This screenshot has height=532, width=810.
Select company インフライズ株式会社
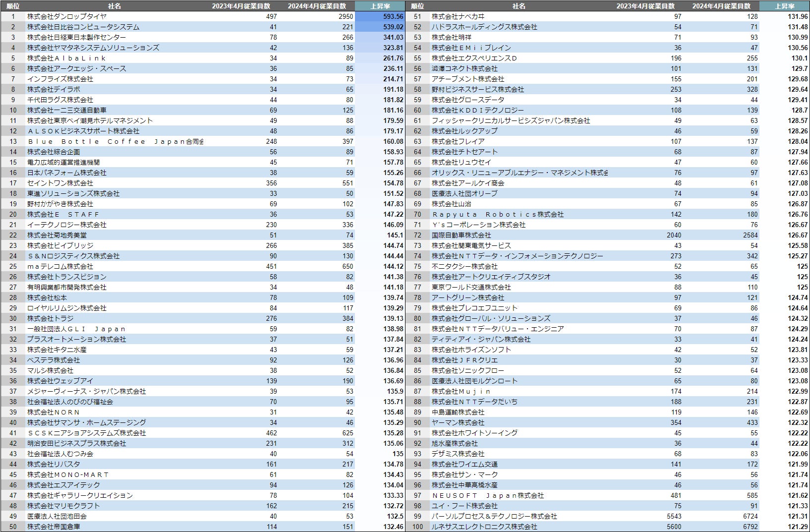pos(60,79)
